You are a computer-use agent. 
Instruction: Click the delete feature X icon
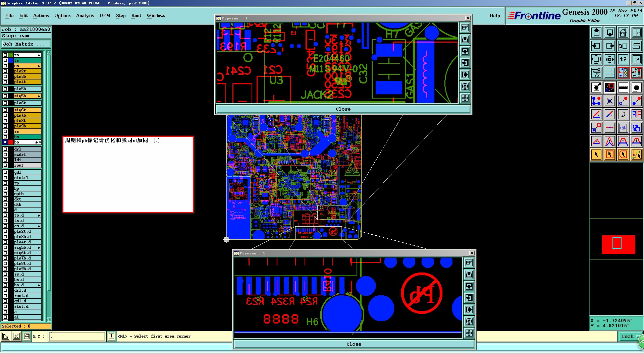610,101
